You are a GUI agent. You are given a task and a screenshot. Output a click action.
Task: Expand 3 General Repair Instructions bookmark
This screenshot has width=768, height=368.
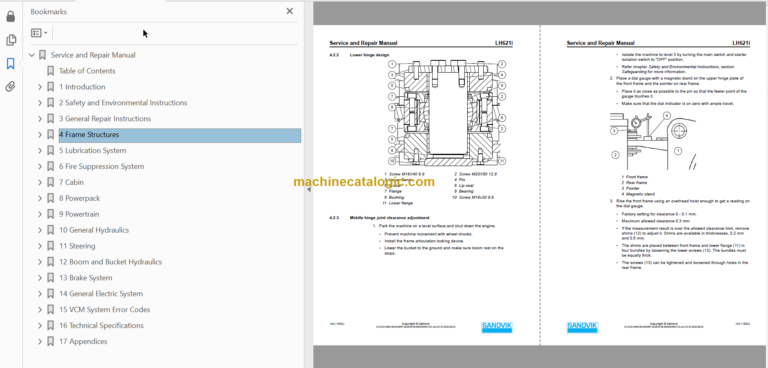(x=40, y=119)
